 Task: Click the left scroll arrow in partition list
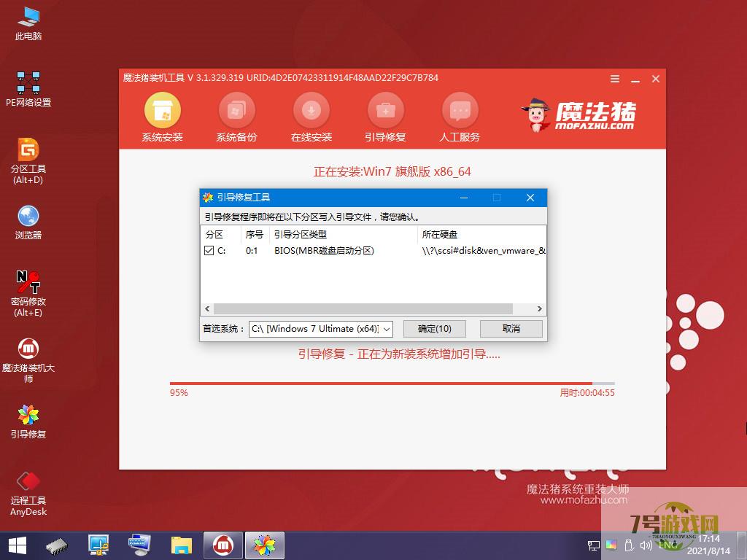207,308
